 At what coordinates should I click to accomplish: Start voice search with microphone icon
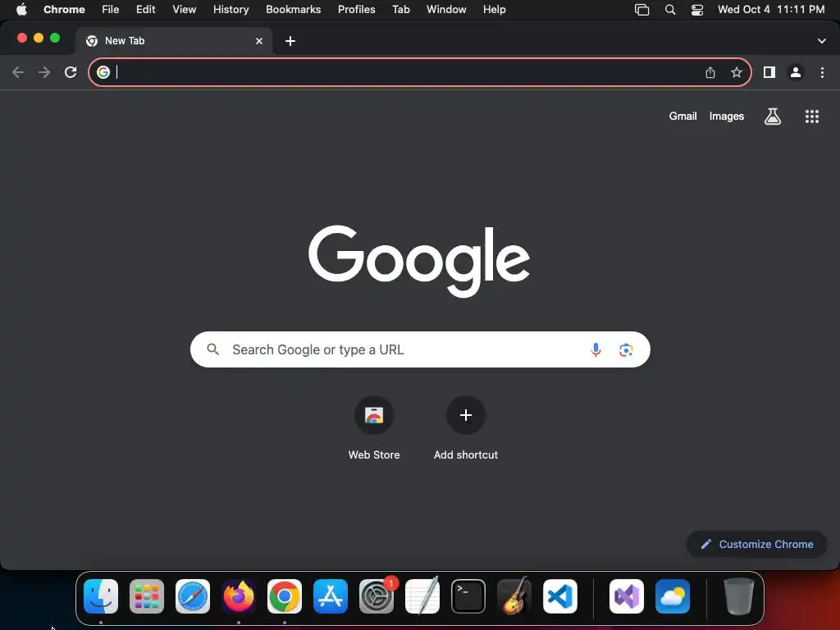[596, 349]
